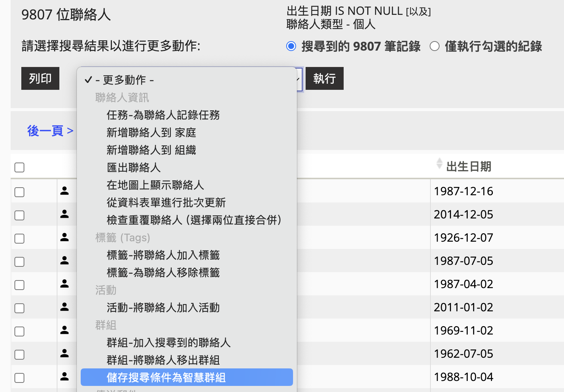Check the box for the 1987-07-05 row
The image size is (564, 392).
click(19, 262)
